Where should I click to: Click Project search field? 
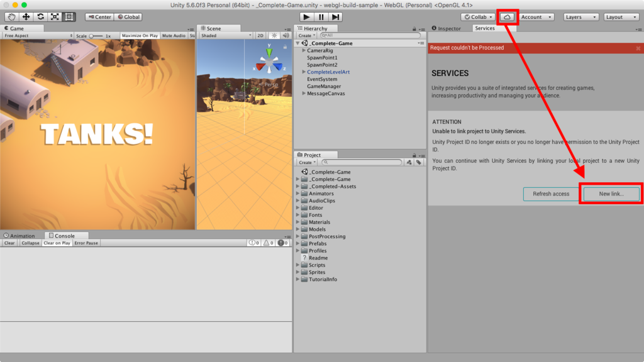(x=362, y=163)
